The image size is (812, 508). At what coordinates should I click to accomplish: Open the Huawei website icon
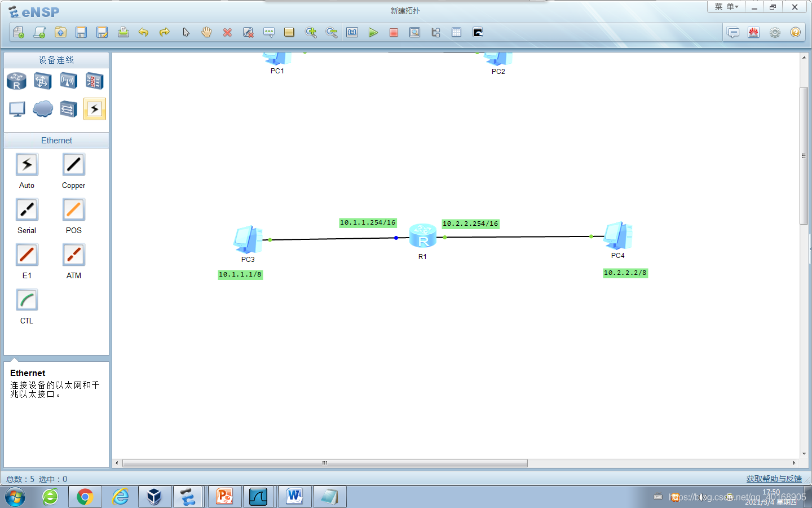pyautogui.click(x=754, y=32)
